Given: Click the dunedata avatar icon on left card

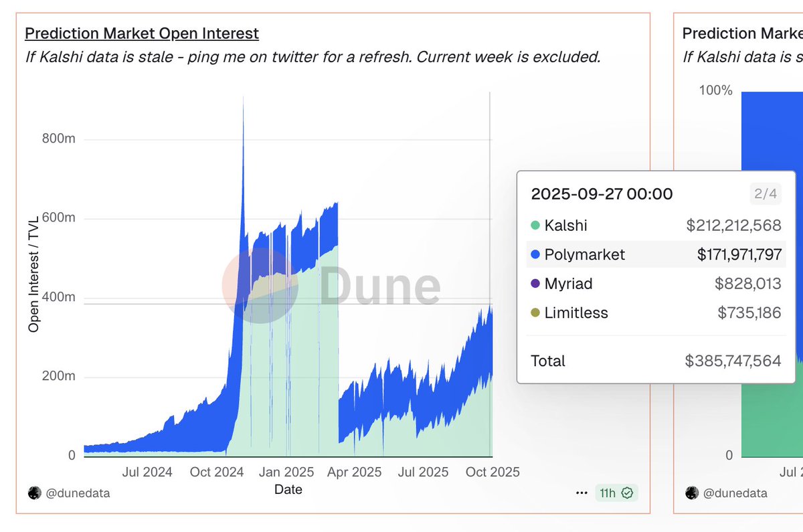Looking at the screenshot, I should pos(34,493).
